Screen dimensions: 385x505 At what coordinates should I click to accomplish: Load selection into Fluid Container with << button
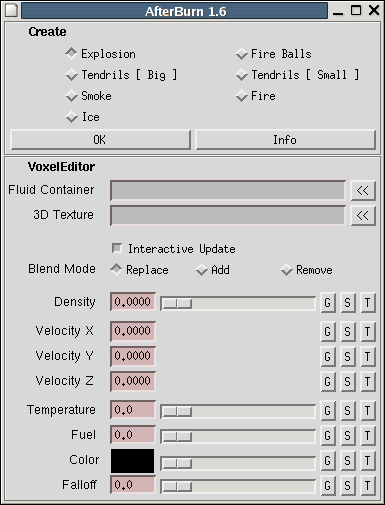363,191
